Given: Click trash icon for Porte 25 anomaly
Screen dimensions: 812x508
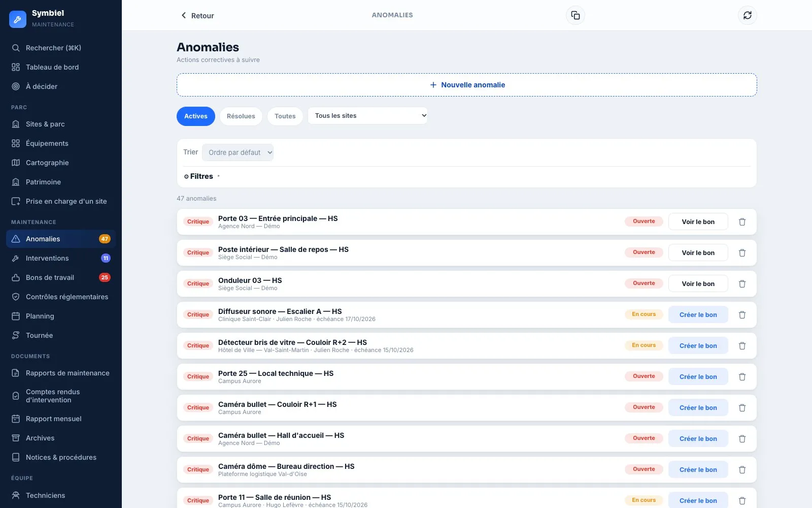Looking at the screenshot, I should [742, 377].
